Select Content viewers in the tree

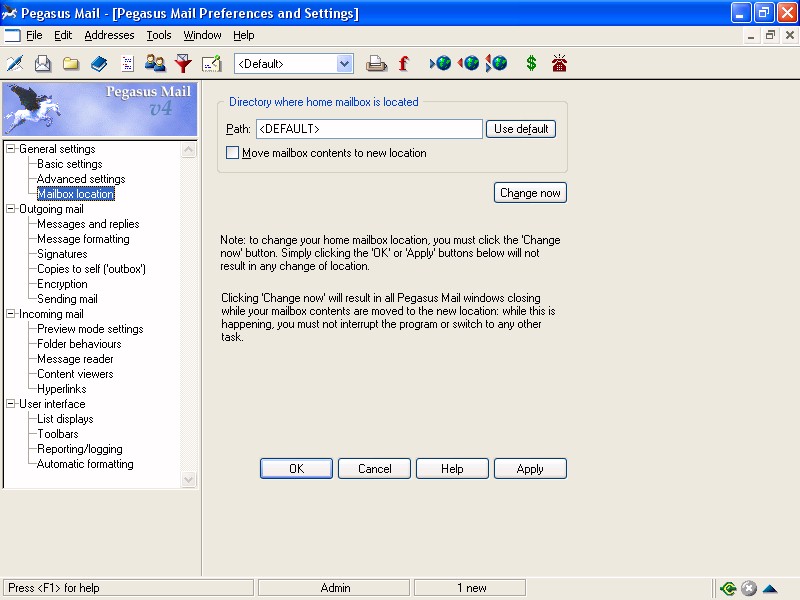coord(75,373)
